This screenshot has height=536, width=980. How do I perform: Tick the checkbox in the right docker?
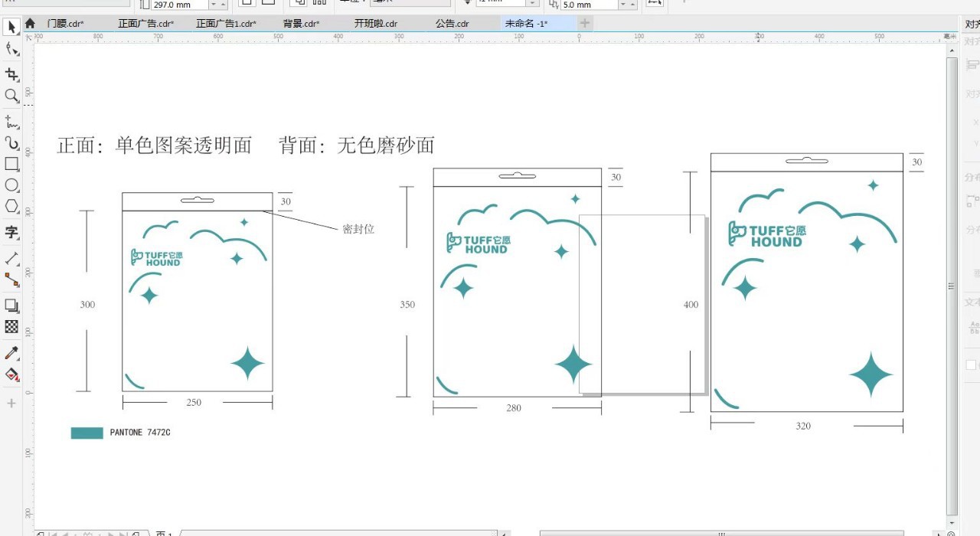[x=971, y=365]
